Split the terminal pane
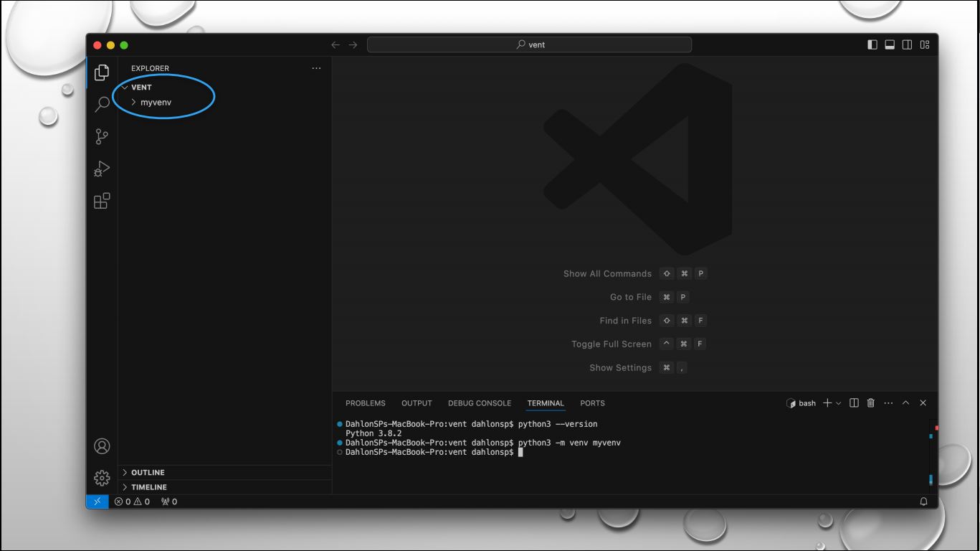 tap(854, 403)
